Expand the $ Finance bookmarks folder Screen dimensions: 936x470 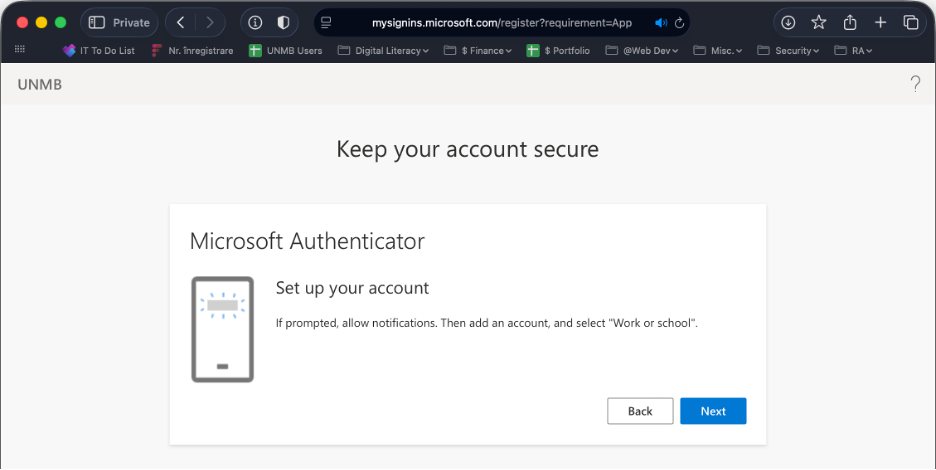[x=479, y=50]
